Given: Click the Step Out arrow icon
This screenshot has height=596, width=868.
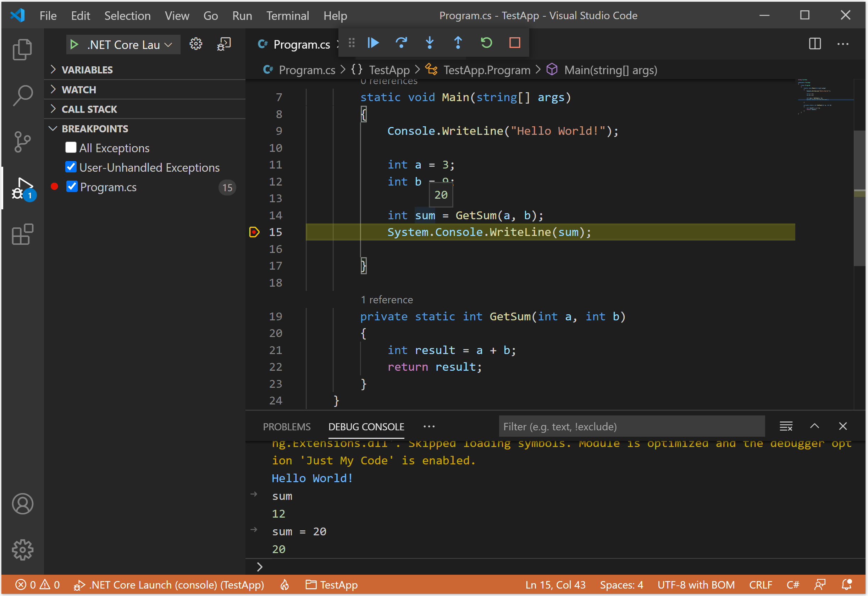Looking at the screenshot, I should coord(458,43).
